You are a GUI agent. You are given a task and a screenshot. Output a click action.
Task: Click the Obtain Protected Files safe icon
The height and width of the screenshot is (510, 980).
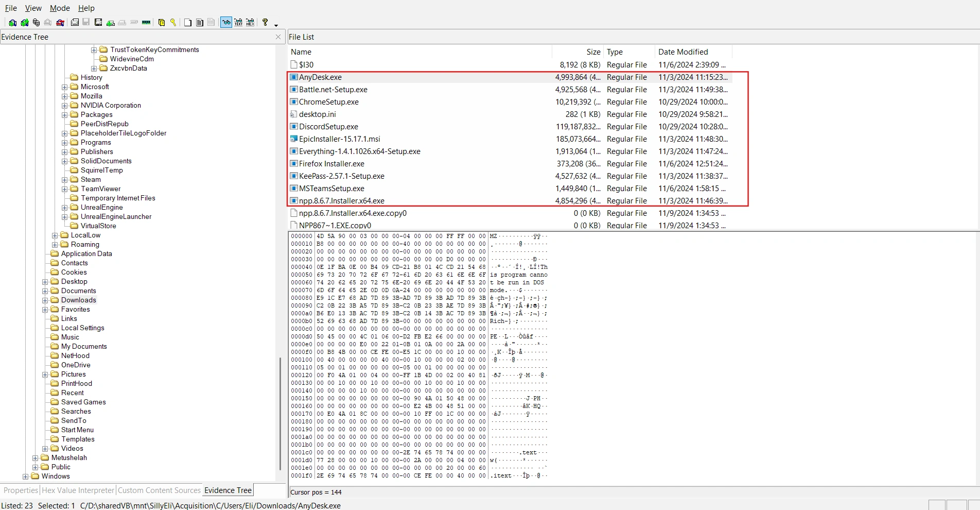[161, 22]
